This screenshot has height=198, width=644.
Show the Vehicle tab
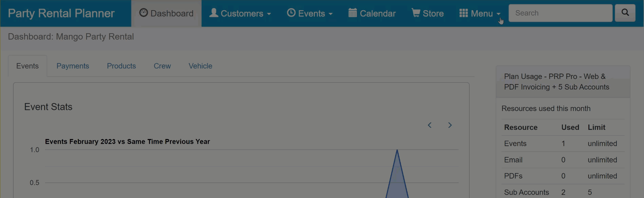click(x=200, y=66)
